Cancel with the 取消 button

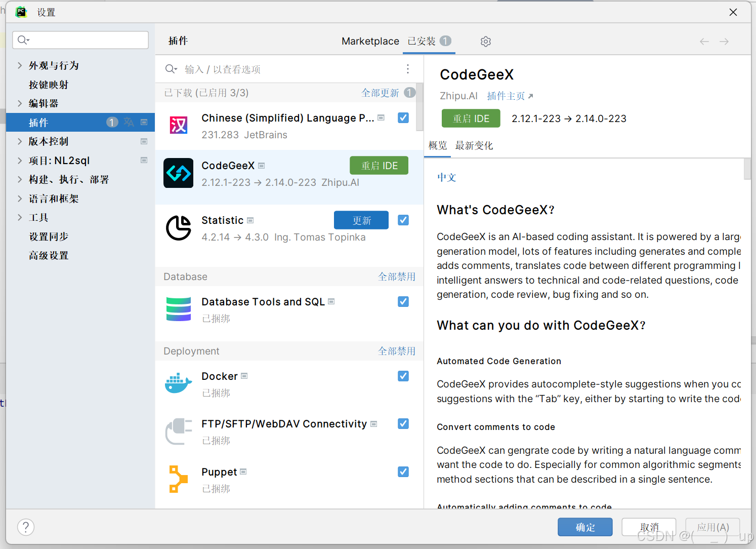(x=649, y=527)
